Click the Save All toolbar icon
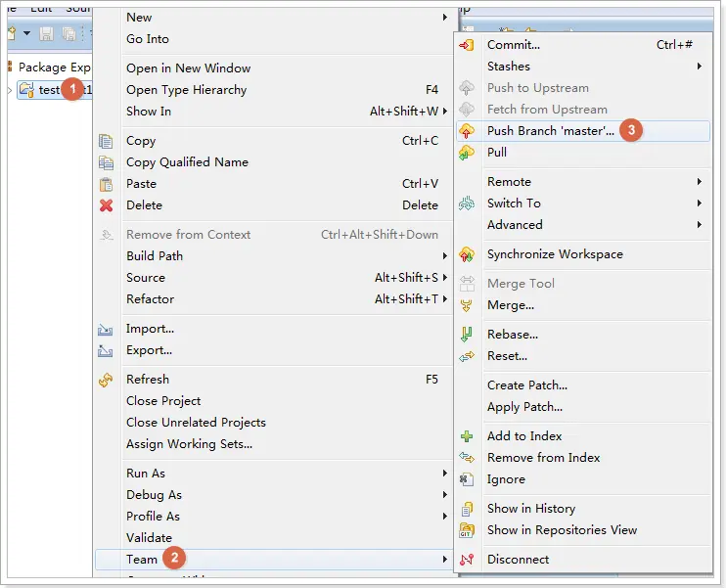The height and width of the screenshot is (588, 726). 69,33
